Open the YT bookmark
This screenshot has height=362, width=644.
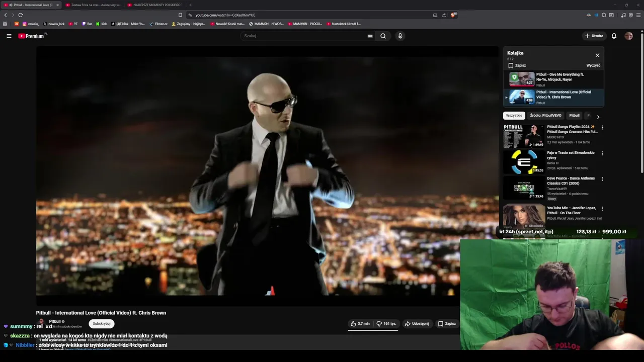pos(73,24)
